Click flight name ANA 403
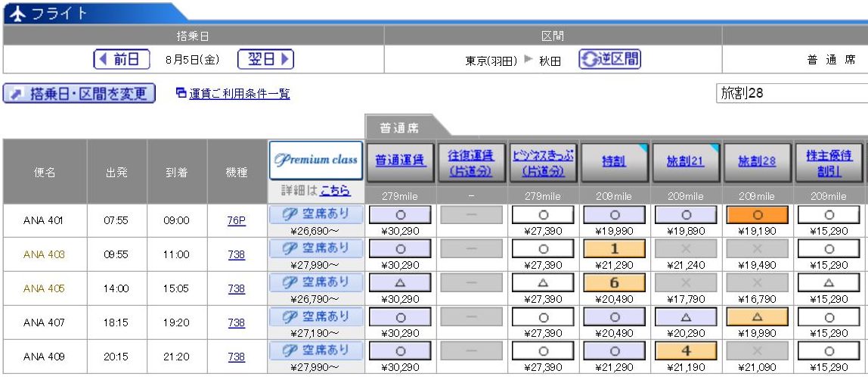The image size is (868, 377). (x=44, y=254)
